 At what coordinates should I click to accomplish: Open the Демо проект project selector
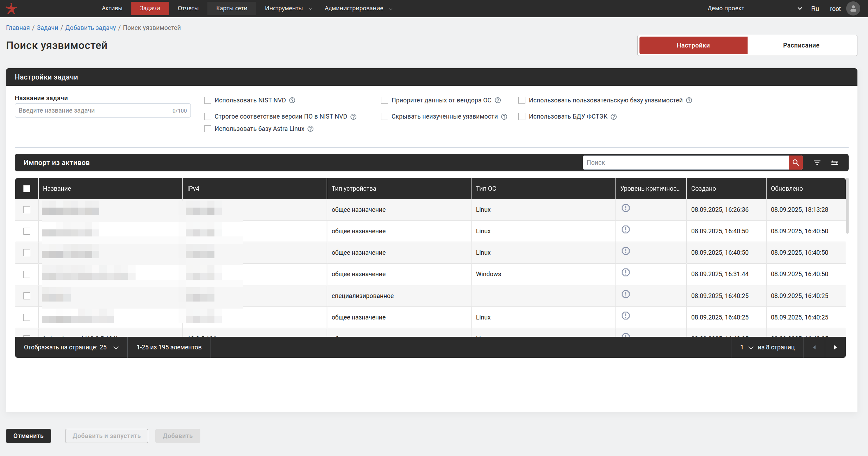[x=755, y=8]
